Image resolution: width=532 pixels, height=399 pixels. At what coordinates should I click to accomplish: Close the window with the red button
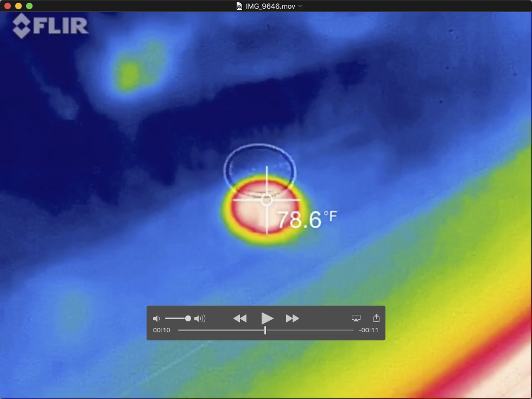click(x=8, y=5)
